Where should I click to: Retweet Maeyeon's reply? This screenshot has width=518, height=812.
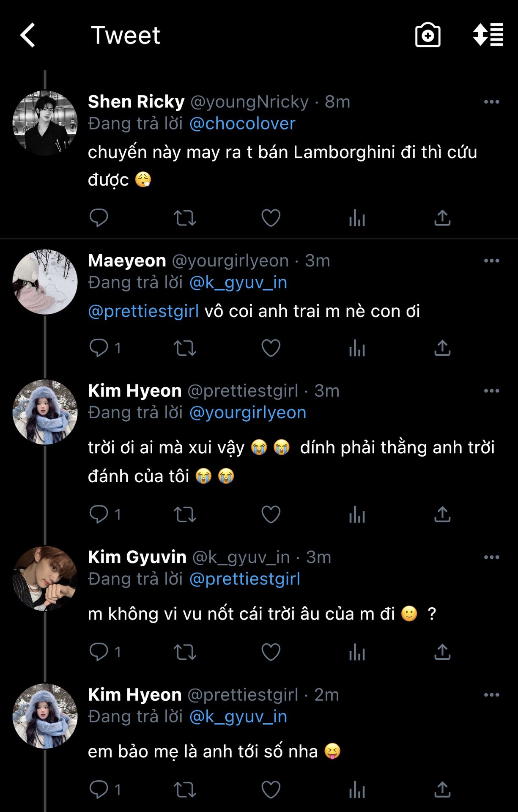point(185,348)
